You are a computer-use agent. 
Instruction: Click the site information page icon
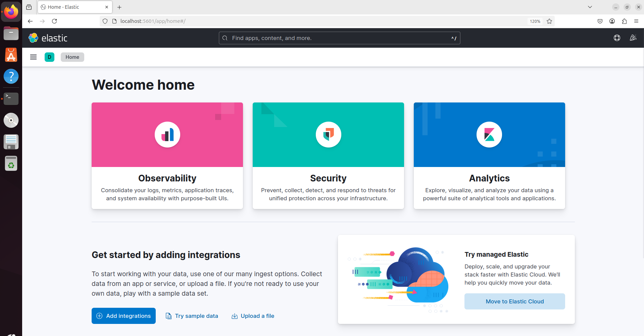coord(114,21)
